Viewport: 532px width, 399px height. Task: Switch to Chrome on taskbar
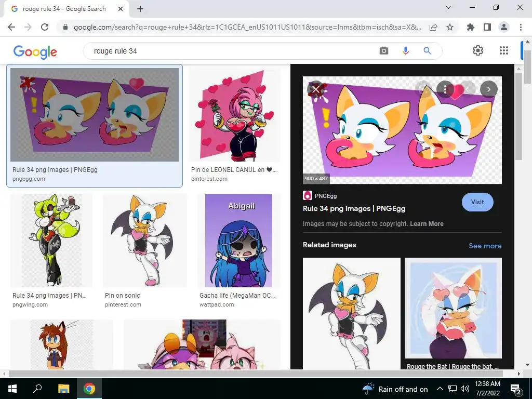89,389
